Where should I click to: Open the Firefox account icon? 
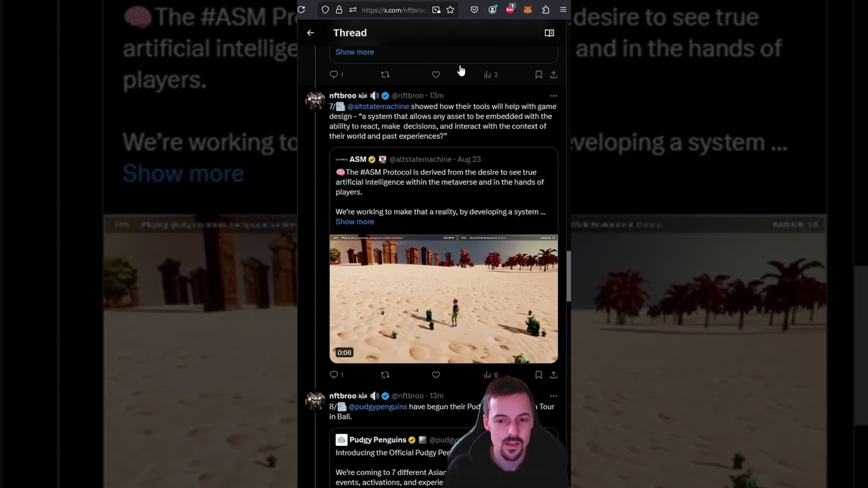[x=492, y=9]
